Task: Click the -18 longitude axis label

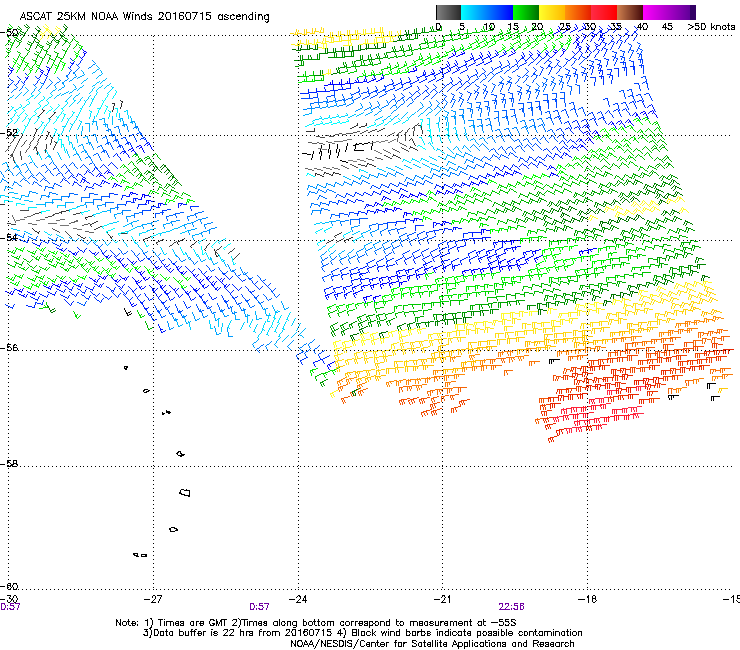Action: 587,599
